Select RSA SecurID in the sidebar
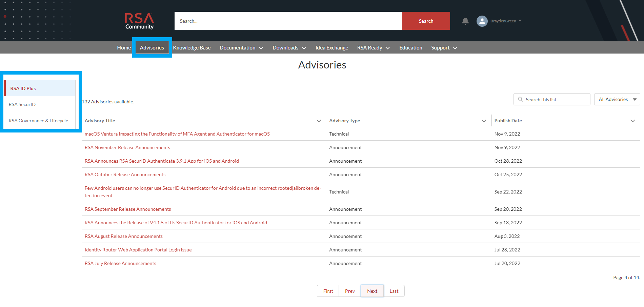This screenshot has width=644, height=307. pyautogui.click(x=22, y=104)
